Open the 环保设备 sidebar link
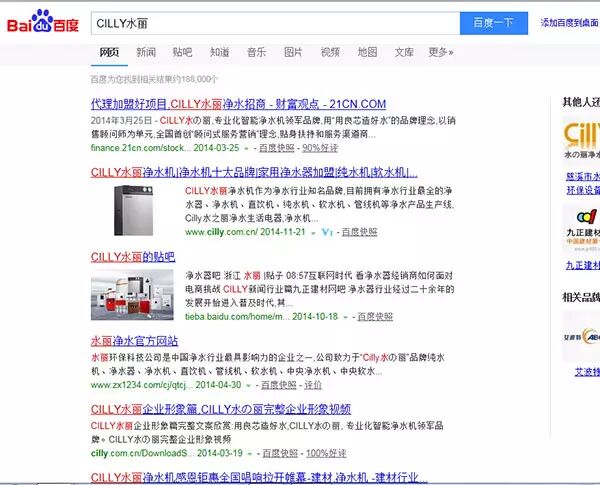Screen dimensions: 600x485 (583, 190)
